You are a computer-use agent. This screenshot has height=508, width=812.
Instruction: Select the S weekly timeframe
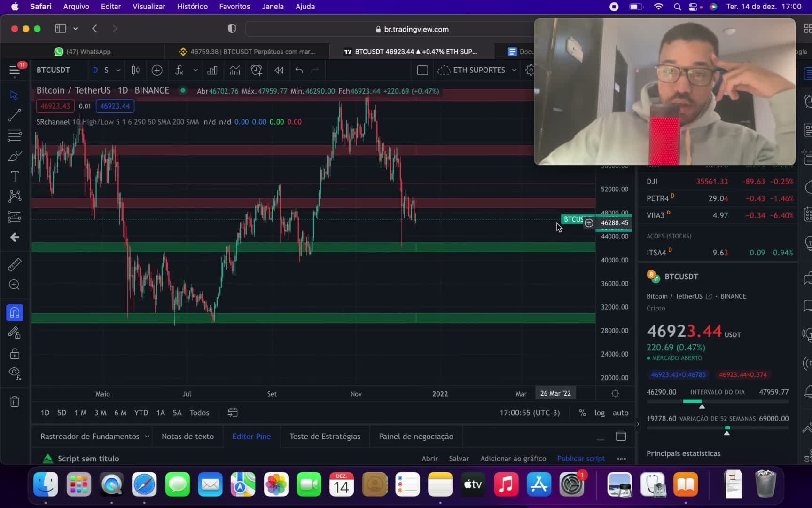[x=107, y=70]
